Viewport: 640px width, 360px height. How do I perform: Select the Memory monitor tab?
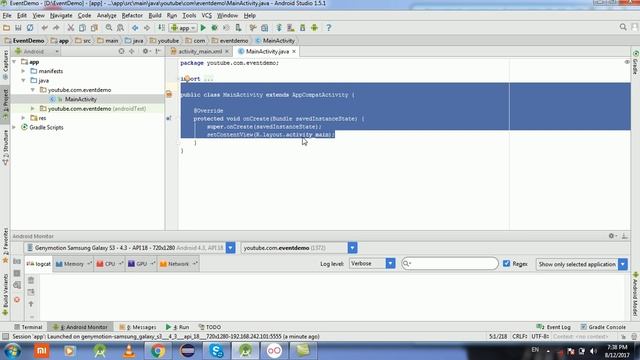pyautogui.click(x=73, y=264)
